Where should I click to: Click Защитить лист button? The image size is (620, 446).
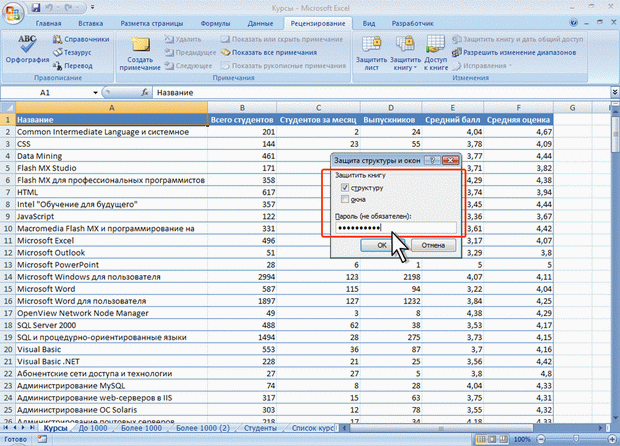(371, 53)
